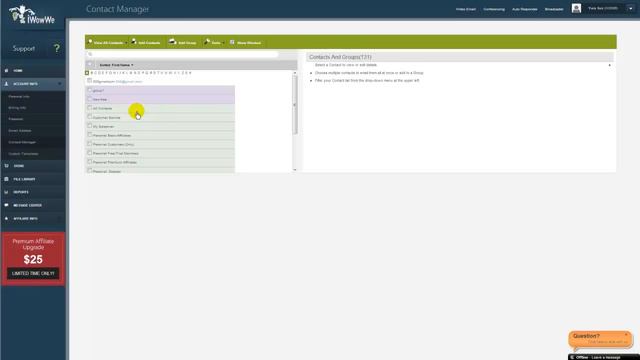Open Contact Manager in sidebar
640x360 pixels.
pyautogui.click(x=22, y=142)
